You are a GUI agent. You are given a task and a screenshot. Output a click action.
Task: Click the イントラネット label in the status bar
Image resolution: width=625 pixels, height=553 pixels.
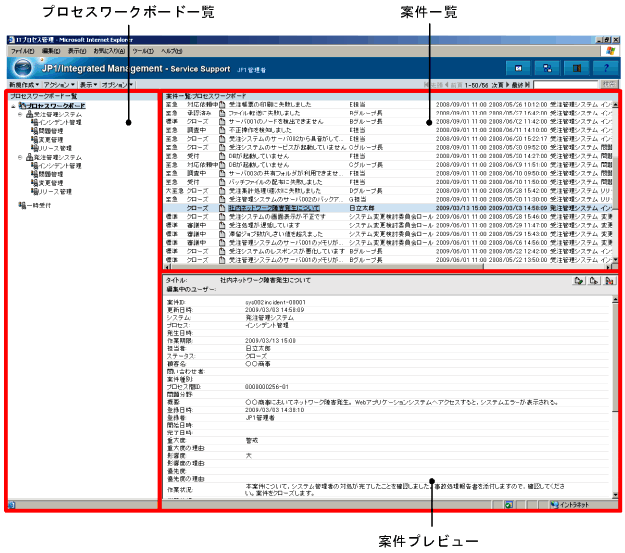tap(574, 505)
